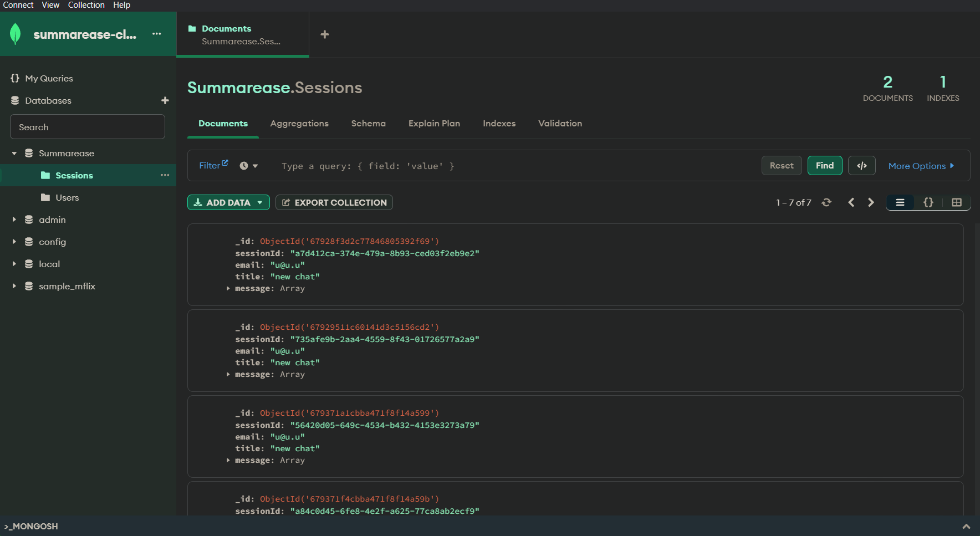The image size is (980, 536).
Task: Open the MONGOSH shell bar
Action: coord(490,526)
